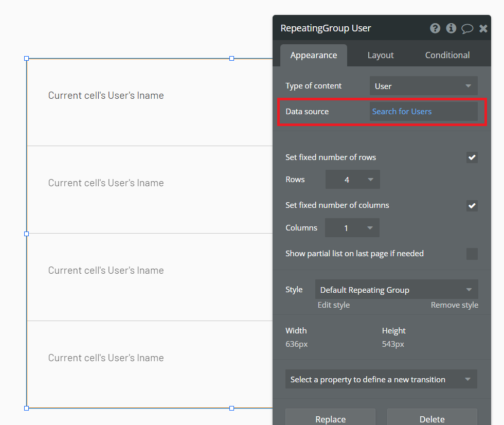Click the Remove style link

[x=454, y=305]
